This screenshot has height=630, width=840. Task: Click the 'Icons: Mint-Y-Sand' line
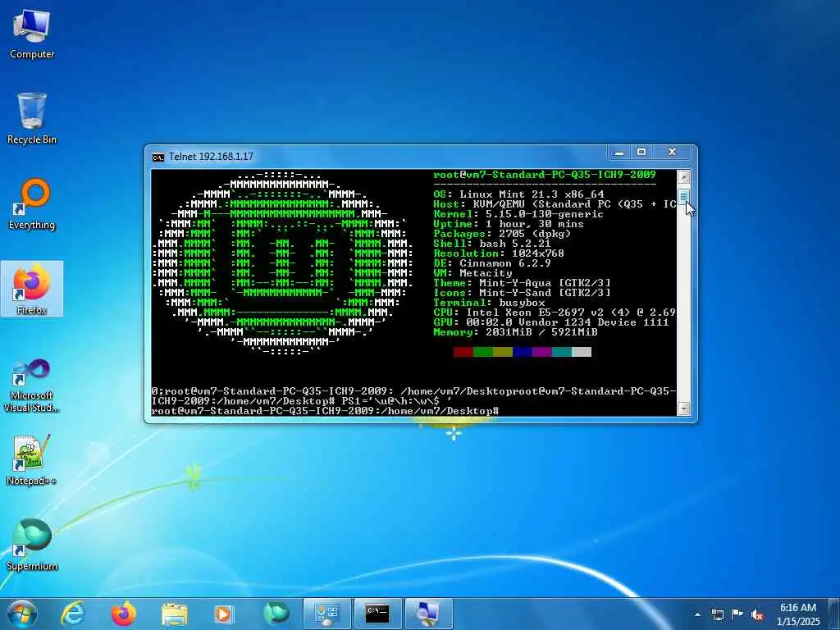(x=522, y=293)
